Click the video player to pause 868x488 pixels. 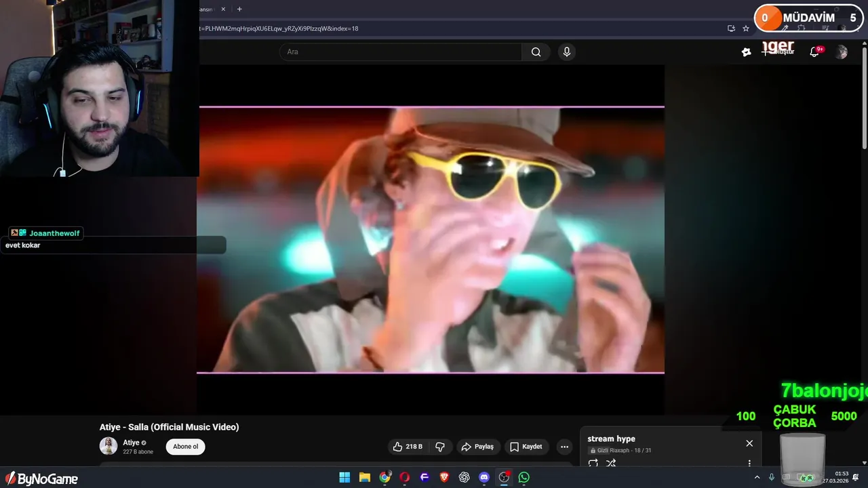(431, 239)
